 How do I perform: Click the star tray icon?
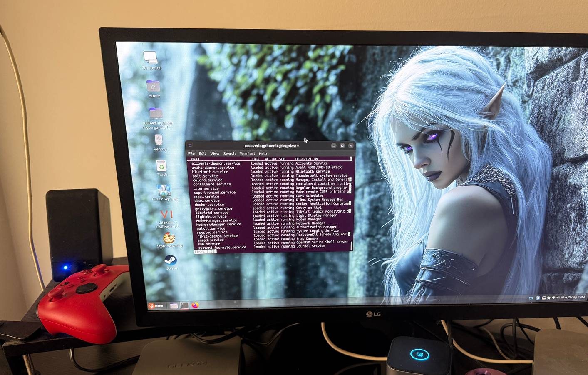pos(549,297)
